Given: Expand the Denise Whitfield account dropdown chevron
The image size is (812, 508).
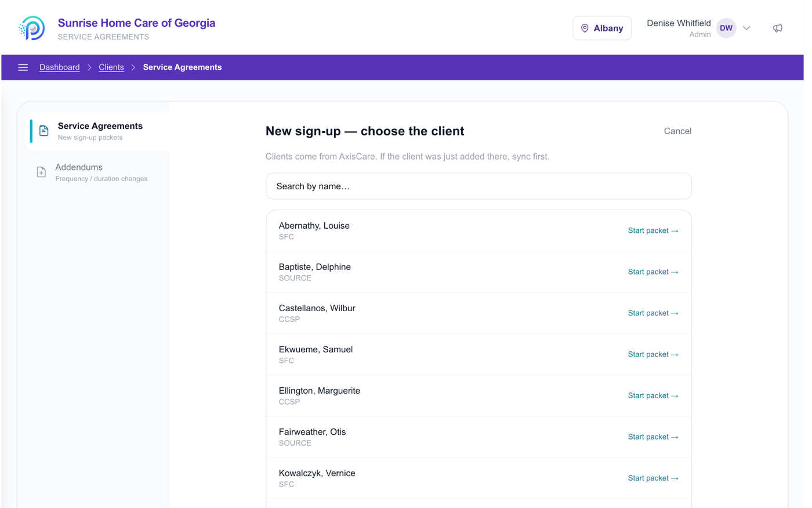Looking at the screenshot, I should [x=747, y=28].
